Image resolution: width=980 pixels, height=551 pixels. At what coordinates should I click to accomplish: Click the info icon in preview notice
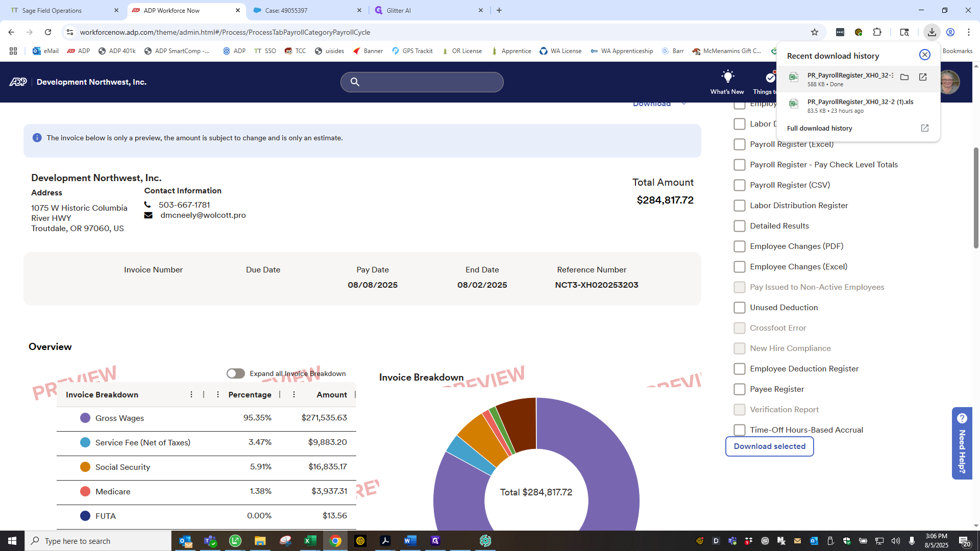coord(37,138)
